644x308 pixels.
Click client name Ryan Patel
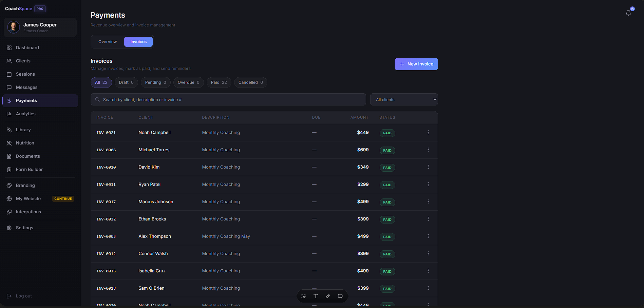(x=149, y=184)
